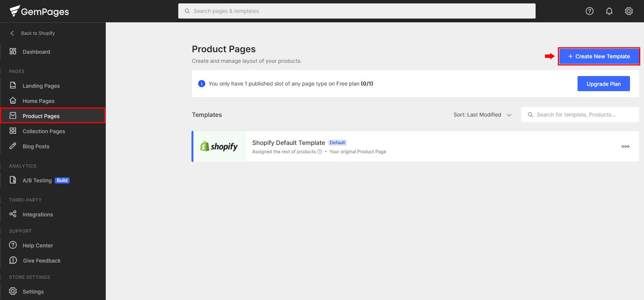Open the help question mark icon in header
Screen dimensions: 644x300
coord(590,11)
